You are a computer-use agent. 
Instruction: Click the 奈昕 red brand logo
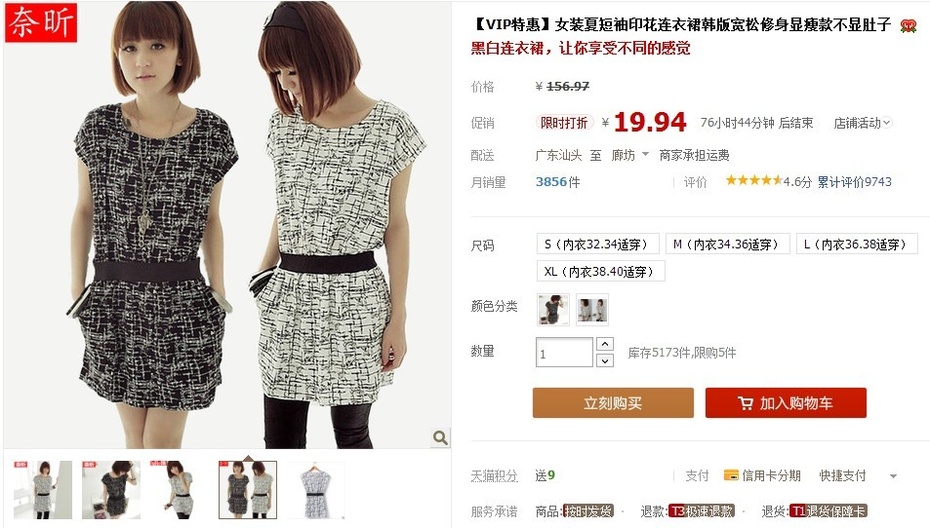click(42, 23)
